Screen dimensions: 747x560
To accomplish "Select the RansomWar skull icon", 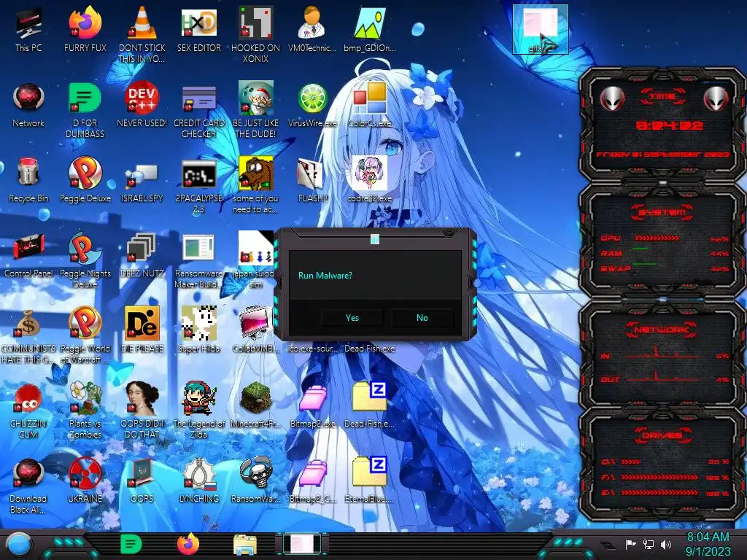I will (256, 481).
